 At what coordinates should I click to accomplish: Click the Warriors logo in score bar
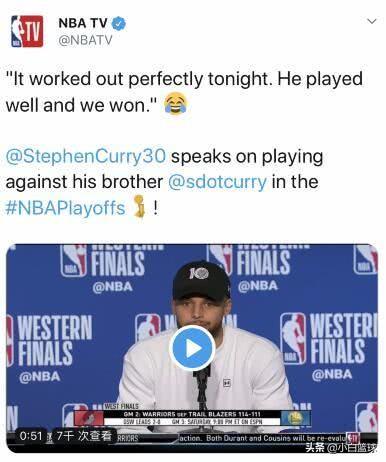[295, 418]
